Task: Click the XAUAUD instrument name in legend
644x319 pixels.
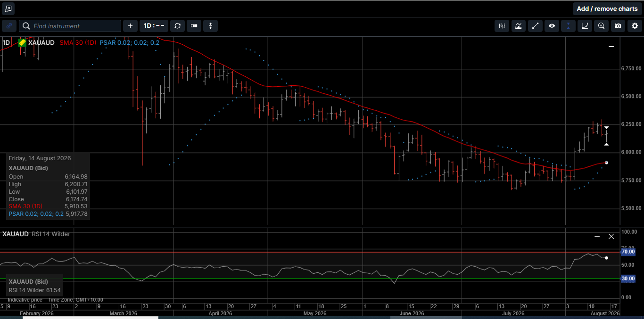Action: click(41, 42)
